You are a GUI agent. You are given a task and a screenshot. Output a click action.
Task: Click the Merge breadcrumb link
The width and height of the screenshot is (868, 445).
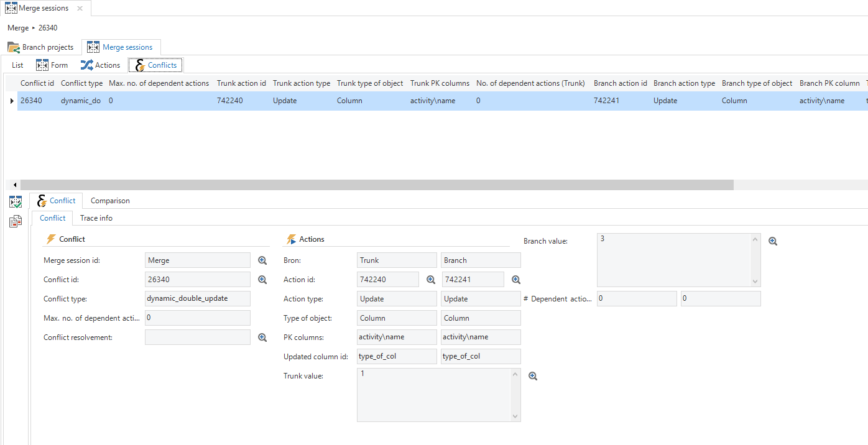click(x=18, y=28)
